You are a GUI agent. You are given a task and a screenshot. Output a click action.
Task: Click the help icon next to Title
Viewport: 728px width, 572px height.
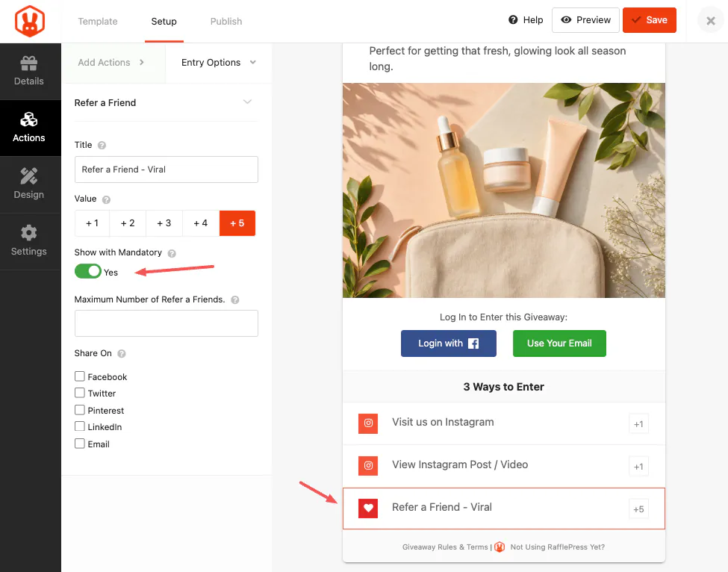click(x=102, y=146)
